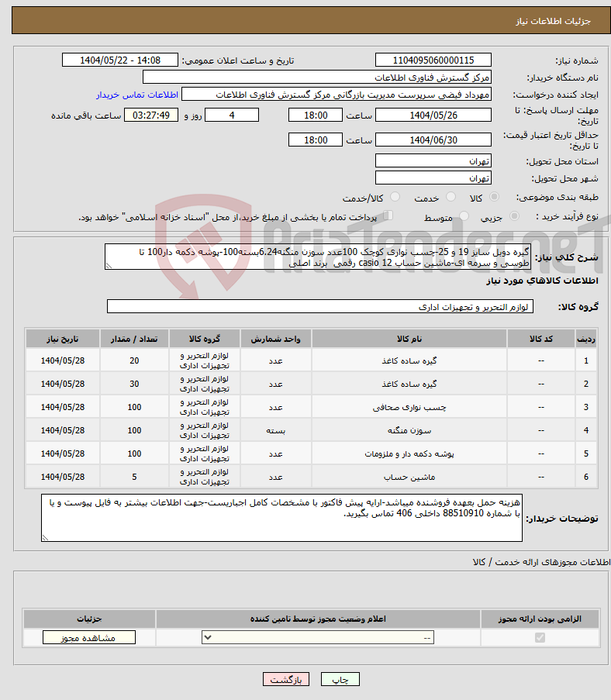Click the گروه کالا field لوازم التحریر
611x700 pixels.
[x=319, y=307]
